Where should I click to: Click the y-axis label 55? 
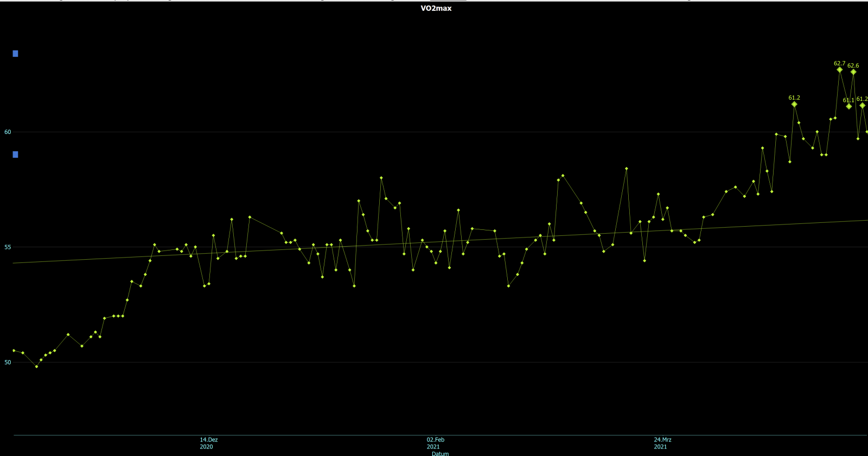point(8,247)
